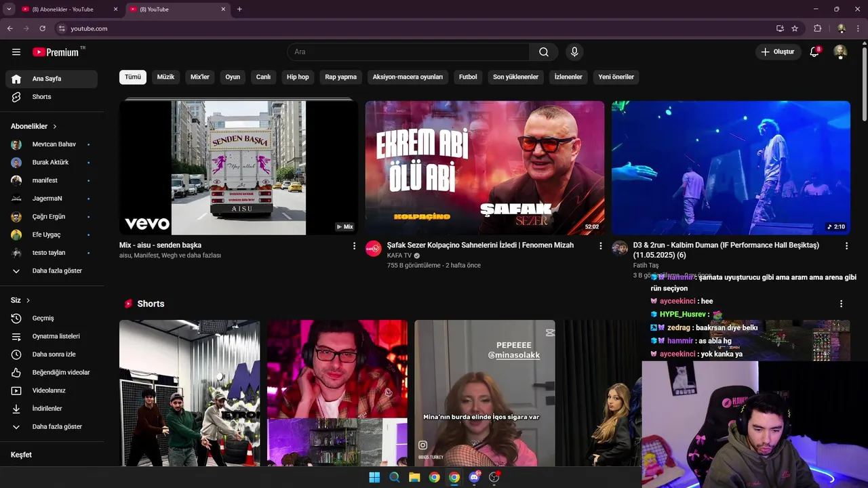The height and width of the screenshot is (488, 868).
Task: Click Fatih Taş channel avatar
Action: click(x=620, y=248)
